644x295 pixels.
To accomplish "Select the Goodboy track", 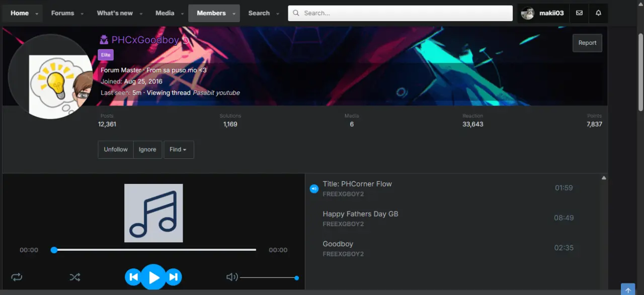I will click(338, 244).
